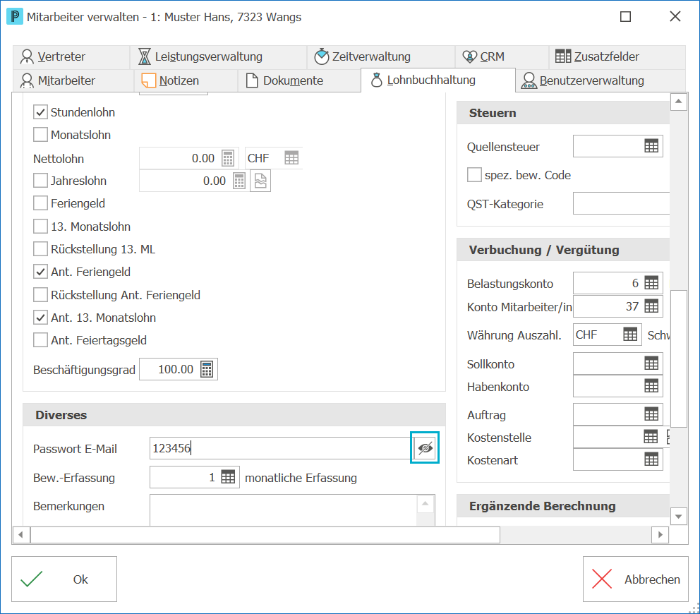
Task: Open currency lookup next to CHF in Nettolohn row
Action: coord(291,158)
